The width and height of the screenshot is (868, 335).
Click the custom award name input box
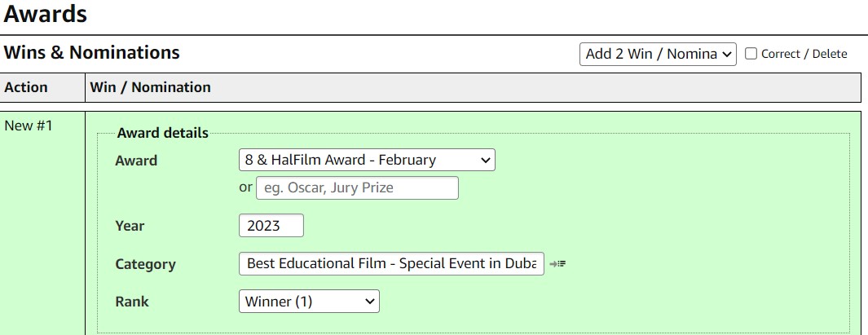[357, 188]
